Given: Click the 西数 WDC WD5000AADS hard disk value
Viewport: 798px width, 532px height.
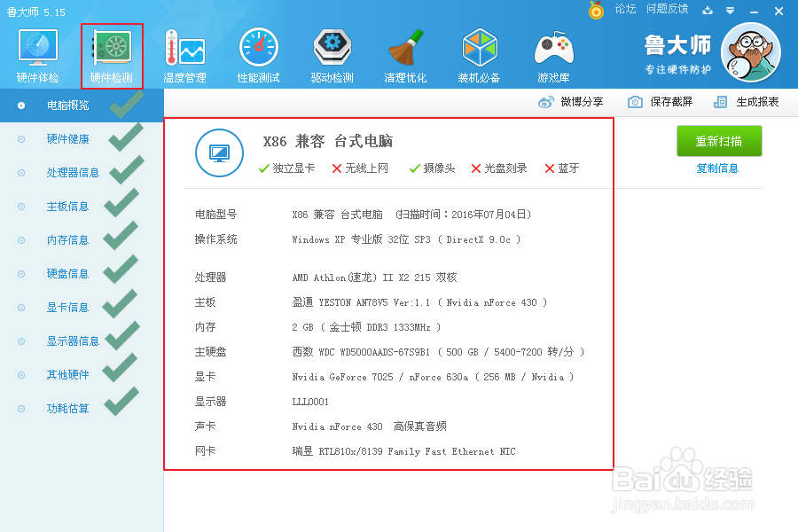Looking at the screenshot, I should (x=438, y=352).
